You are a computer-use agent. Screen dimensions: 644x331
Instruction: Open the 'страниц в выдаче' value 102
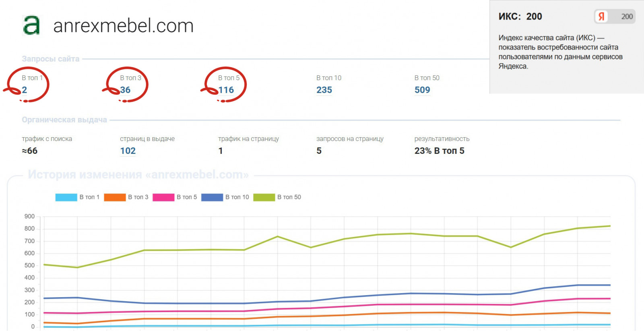pos(128,151)
